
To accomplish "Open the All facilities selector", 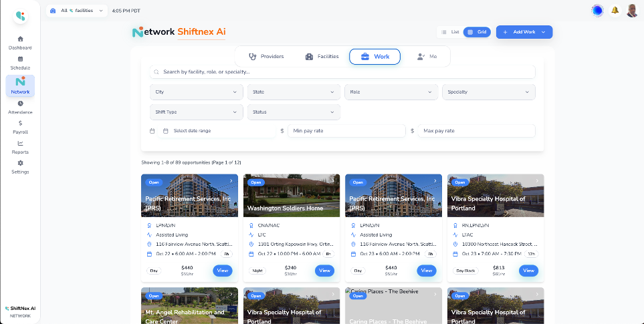I will click(x=77, y=11).
